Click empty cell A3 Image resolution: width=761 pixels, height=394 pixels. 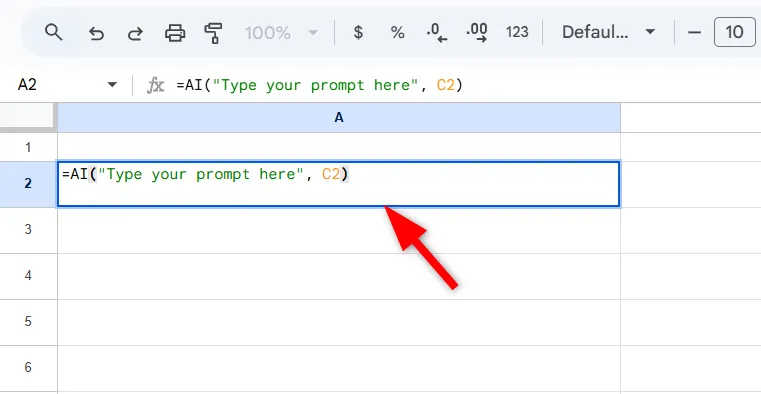(339, 230)
